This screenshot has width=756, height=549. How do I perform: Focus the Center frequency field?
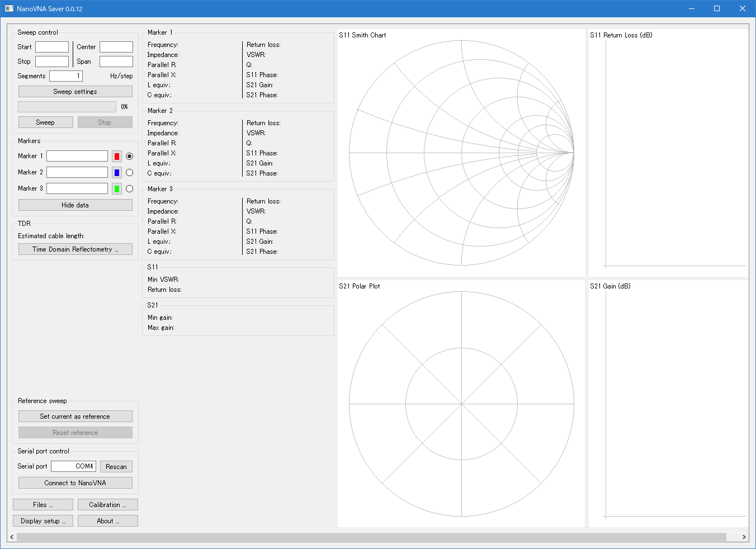coord(116,47)
